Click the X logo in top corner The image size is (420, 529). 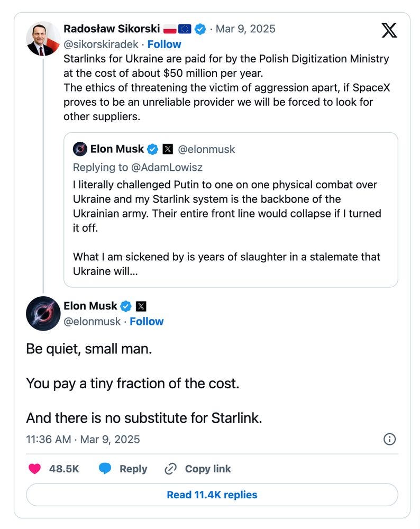click(x=389, y=30)
